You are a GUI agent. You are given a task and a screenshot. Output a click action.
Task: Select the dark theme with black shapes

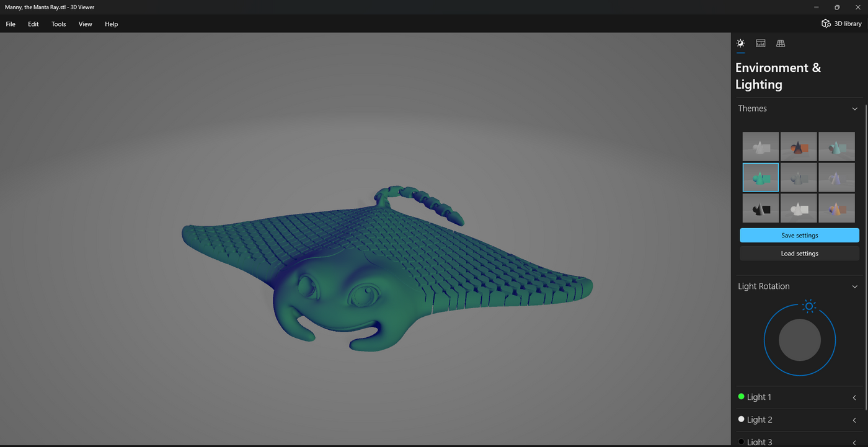pos(760,208)
